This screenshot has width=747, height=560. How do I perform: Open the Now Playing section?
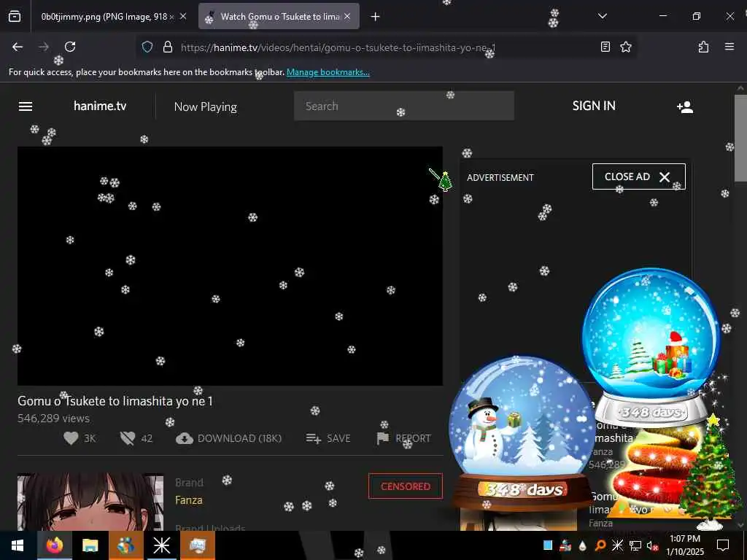pos(205,106)
